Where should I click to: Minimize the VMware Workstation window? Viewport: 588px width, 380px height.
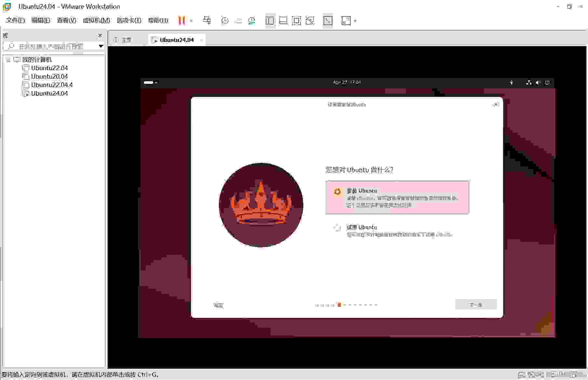pyautogui.click(x=558, y=7)
